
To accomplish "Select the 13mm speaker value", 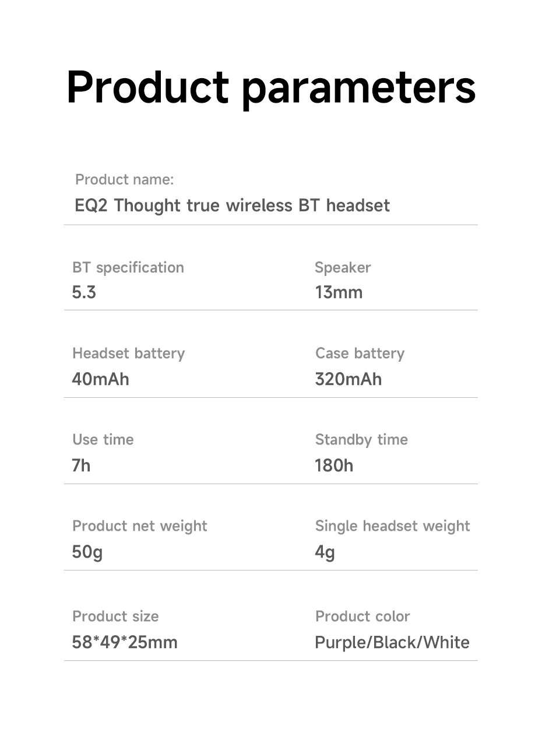I will pyautogui.click(x=338, y=292).
